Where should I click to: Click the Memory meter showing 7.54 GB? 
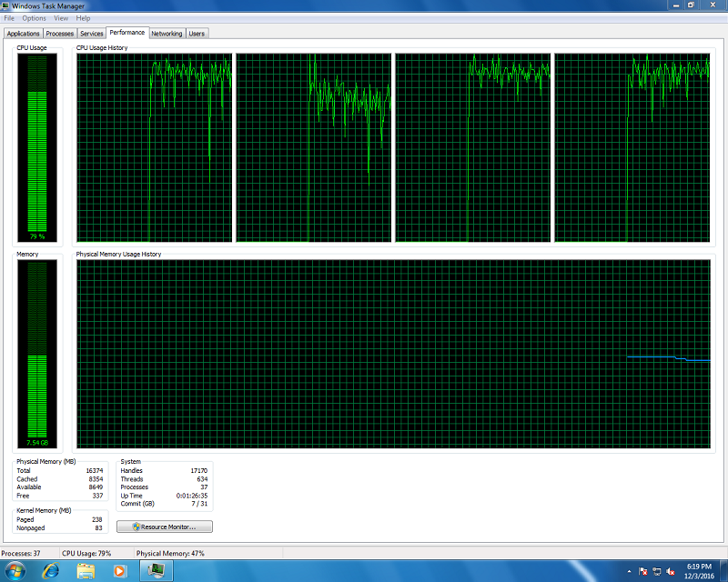[x=37, y=354]
